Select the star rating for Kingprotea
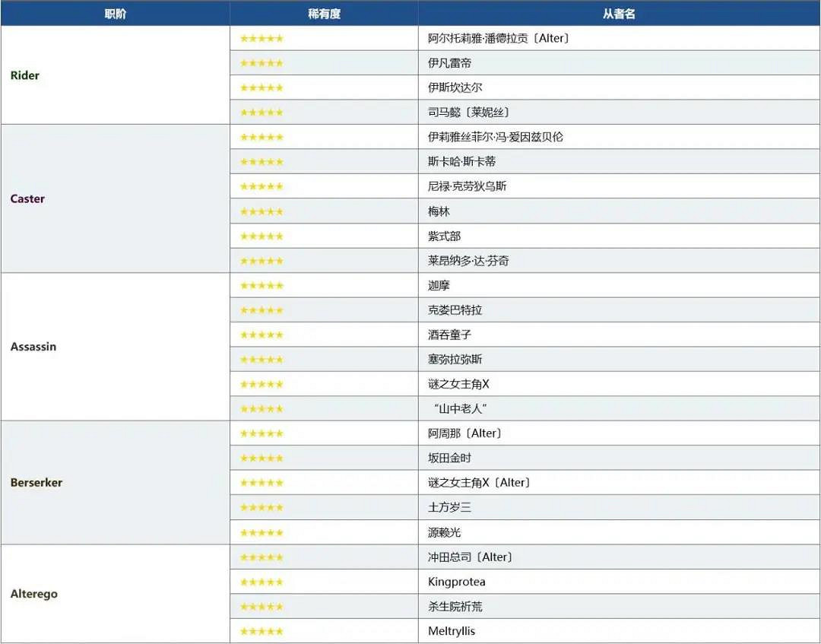The image size is (821, 644). point(262,582)
